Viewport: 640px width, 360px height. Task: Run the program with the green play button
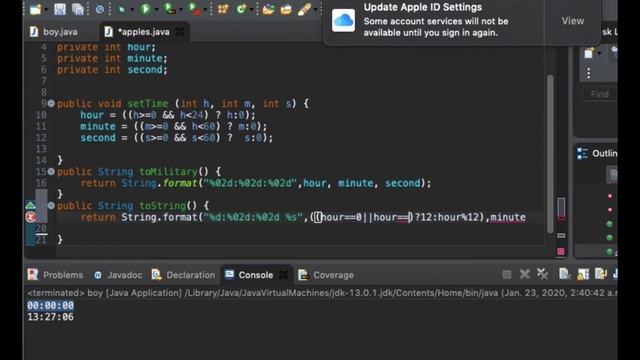click(x=145, y=9)
